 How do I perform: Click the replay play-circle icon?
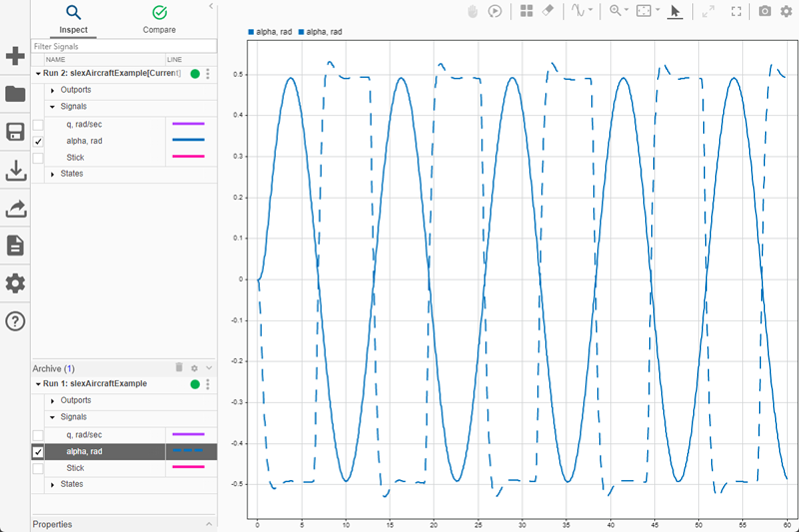click(494, 11)
